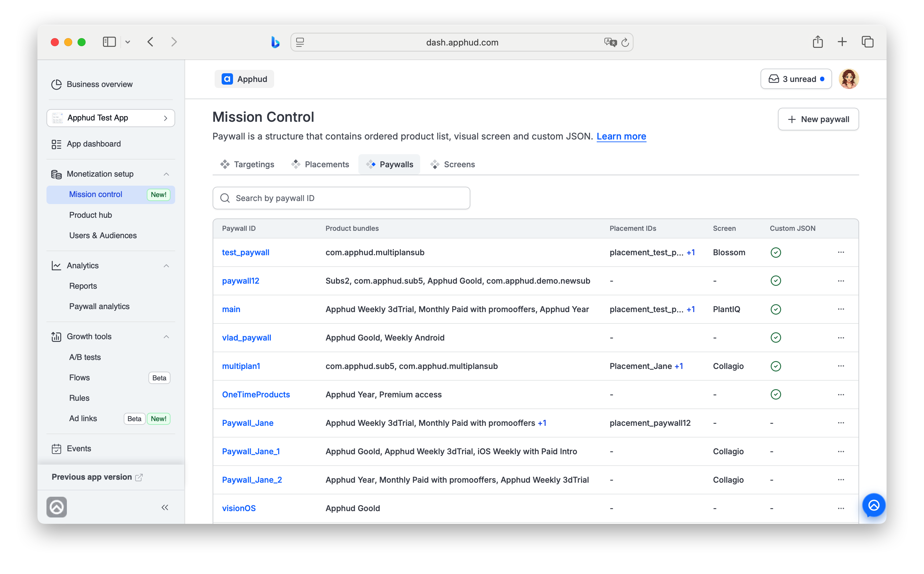Click the browser share icon
Viewport: 924px width, 574px height.
click(817, 42)
